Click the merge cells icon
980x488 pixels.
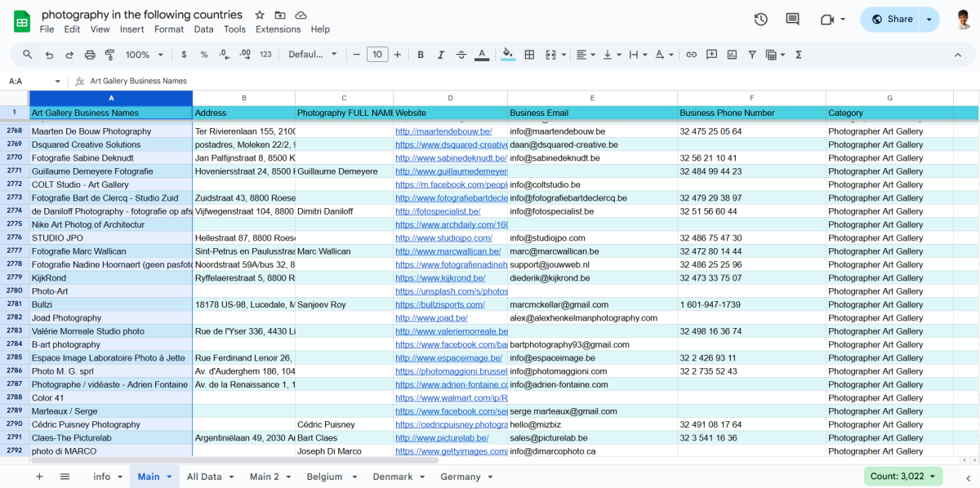(550, 55)
